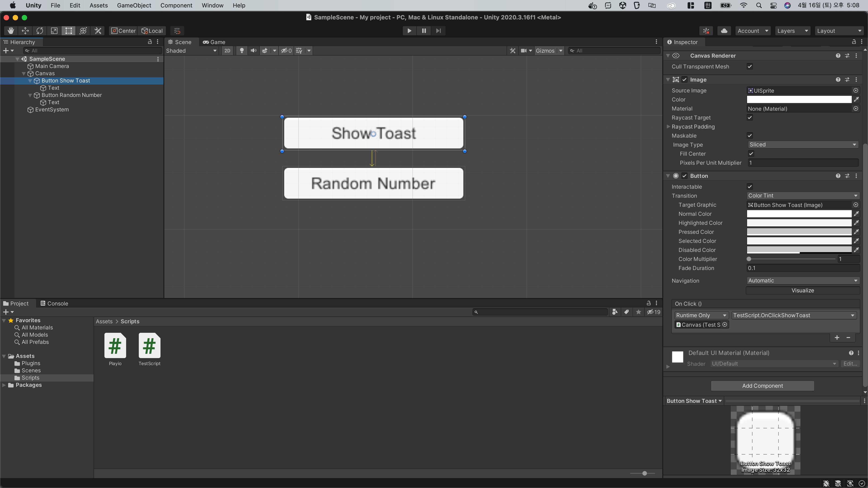
Task: Click the Add Component button
Action: coord(762,386)
